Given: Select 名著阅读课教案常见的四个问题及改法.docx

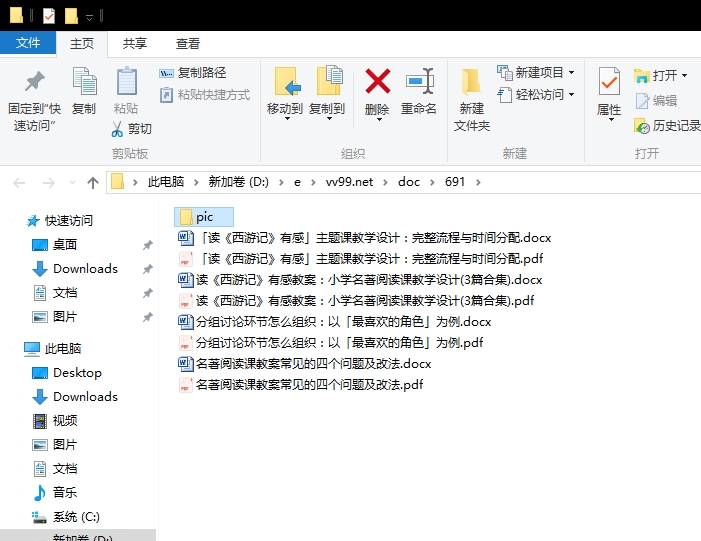Looking at the screenshot, I should [305, 363].
